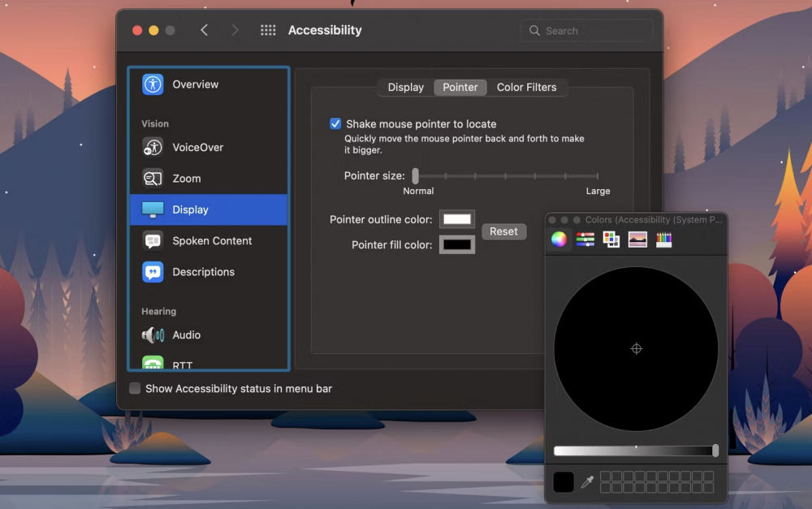
Task: Enable Show Accessibility status in menu bar
Action: [x=135, y=389]
